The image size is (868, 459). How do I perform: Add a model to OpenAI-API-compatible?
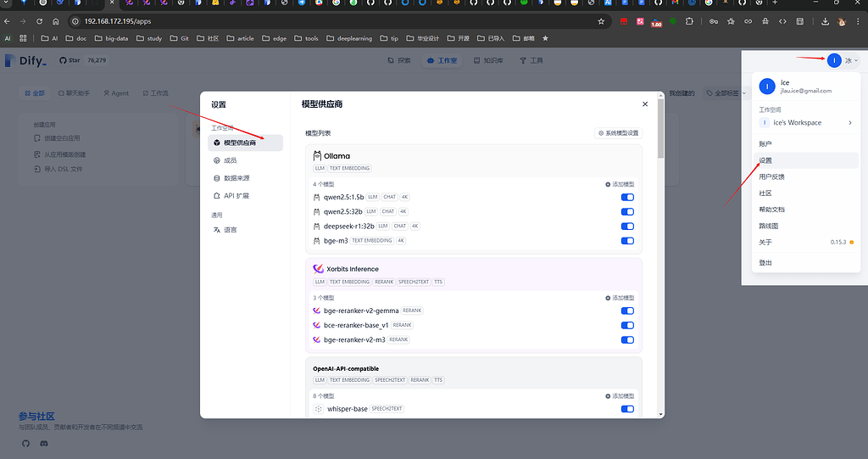pos(620,396)
